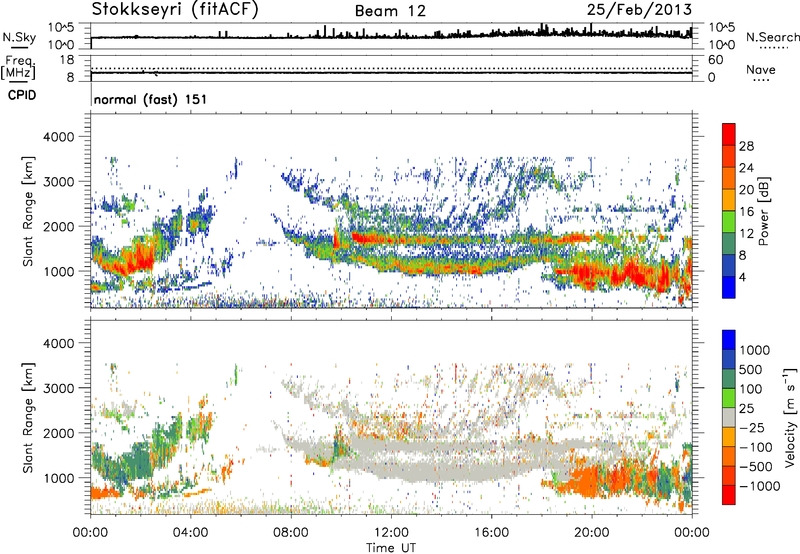Screen dimensions: 800x554
Task: Click the 'Stokkseyri (fitACF)' plot title
Action: tap(175, 9)
